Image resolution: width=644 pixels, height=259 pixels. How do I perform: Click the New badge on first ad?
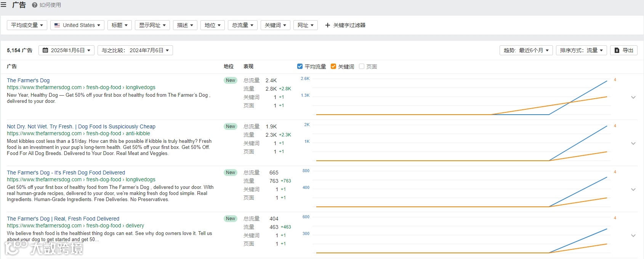pos(231,80)
